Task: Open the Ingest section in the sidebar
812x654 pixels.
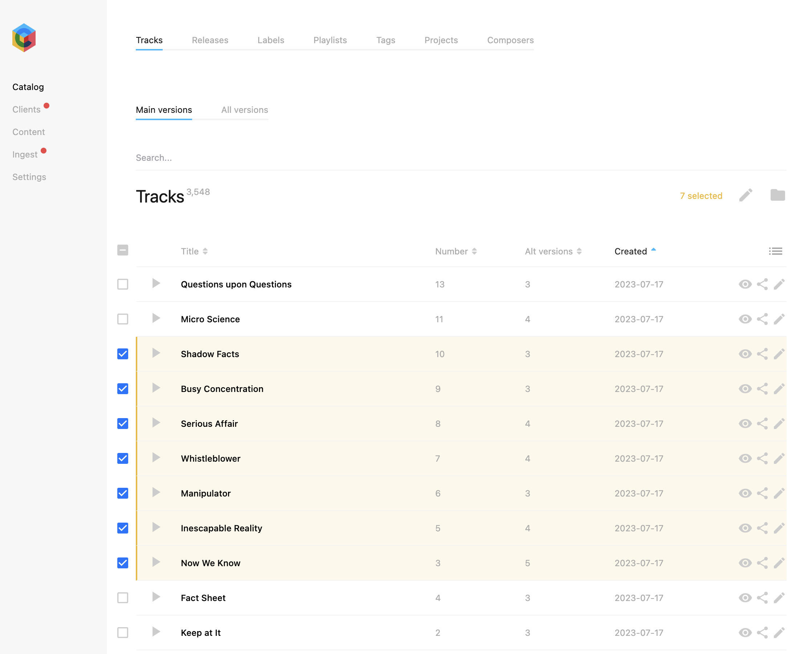Action: tap(25, 155)
